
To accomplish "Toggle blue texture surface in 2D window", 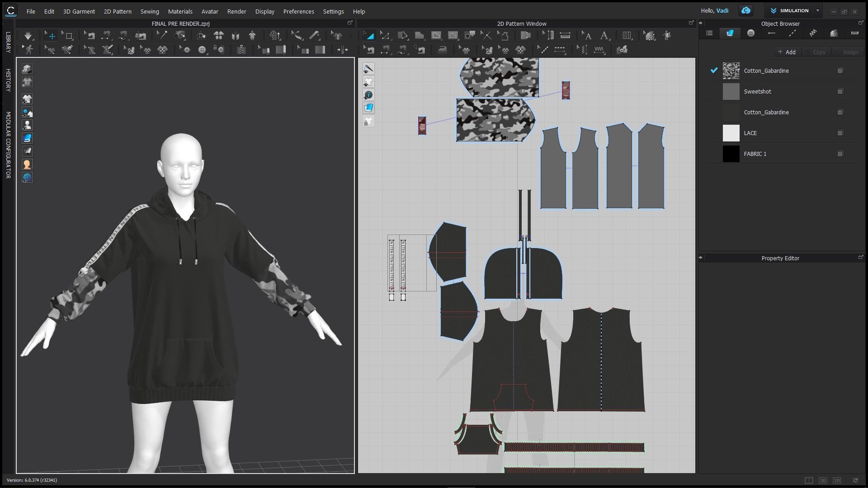I will tap(368, 108).
